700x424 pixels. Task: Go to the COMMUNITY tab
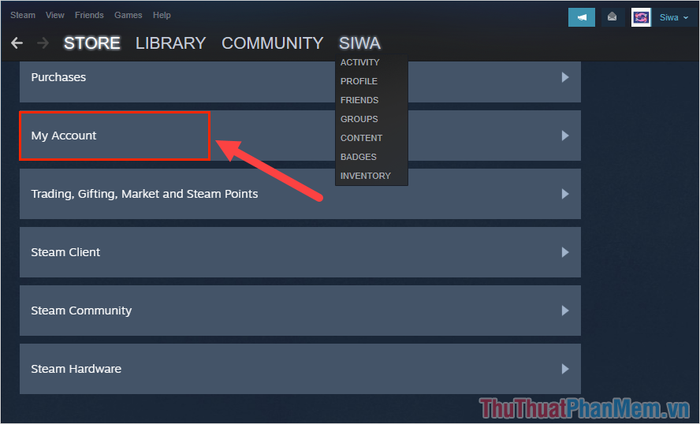point(272,43)
